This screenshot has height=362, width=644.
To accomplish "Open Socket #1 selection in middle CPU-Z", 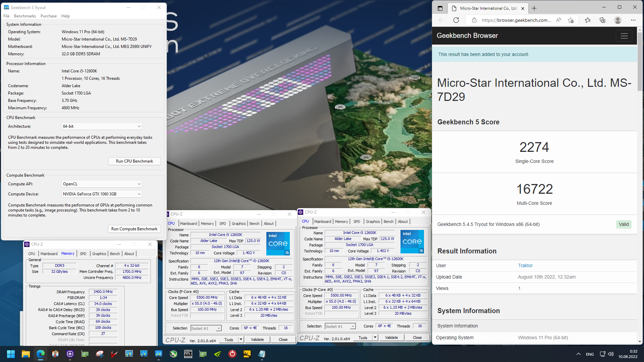I will click(206, 328).
